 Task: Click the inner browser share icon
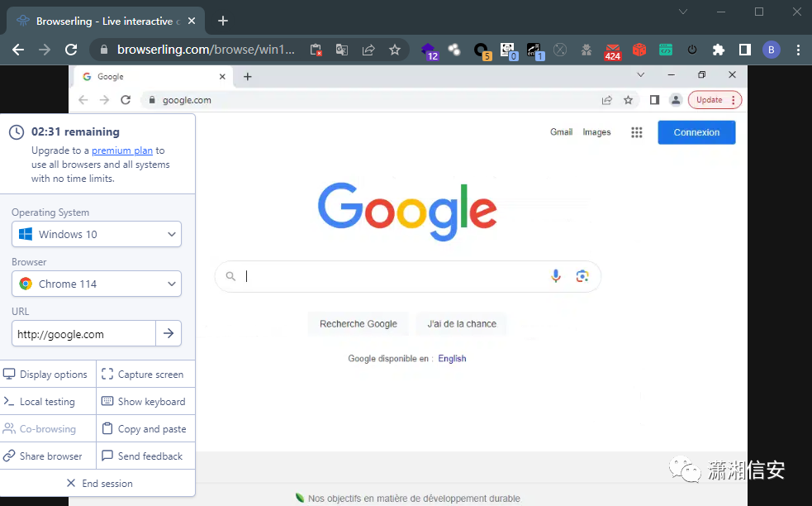tap(607, 100)
